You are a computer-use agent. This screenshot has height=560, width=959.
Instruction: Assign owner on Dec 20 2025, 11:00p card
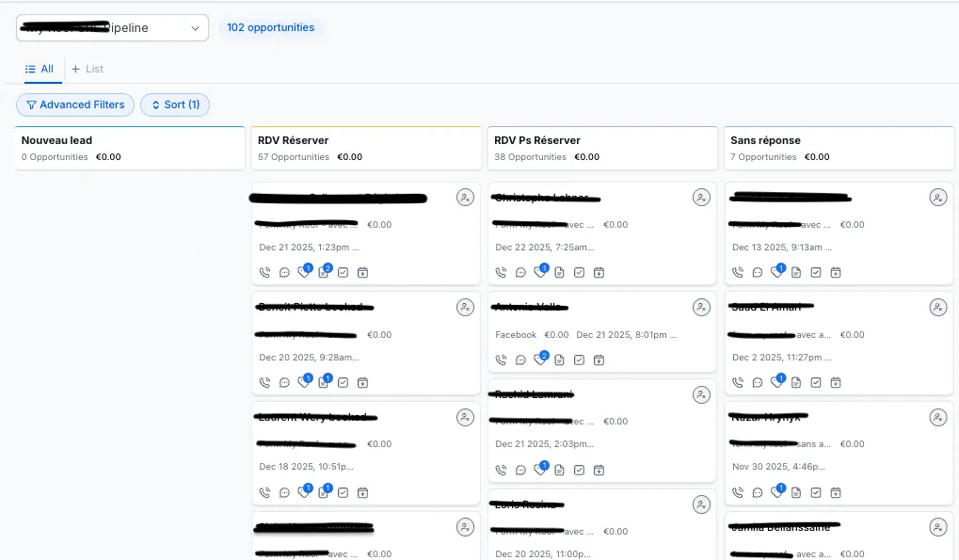(x=701, y=505)
